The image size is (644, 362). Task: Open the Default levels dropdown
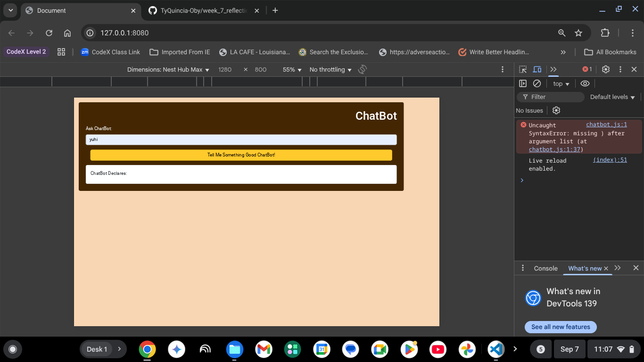tap(612, 97)
